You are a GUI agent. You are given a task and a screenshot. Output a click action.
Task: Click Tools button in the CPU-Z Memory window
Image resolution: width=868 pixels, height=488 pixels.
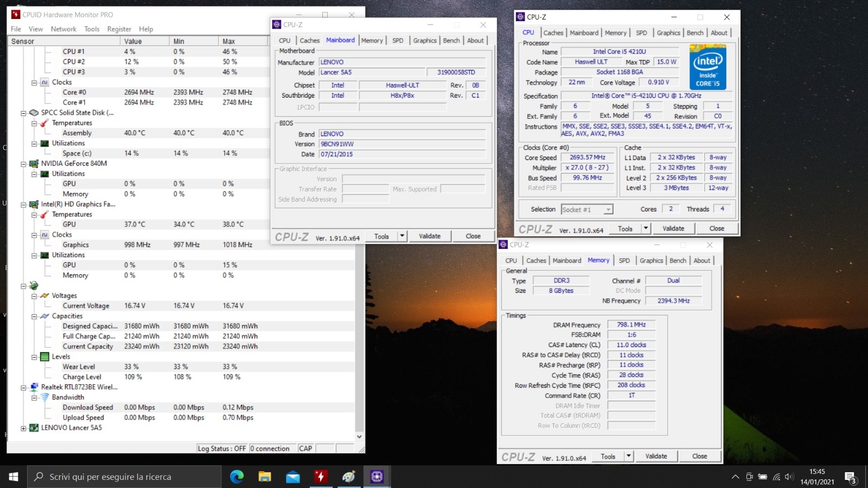click(x=608, y=456)
